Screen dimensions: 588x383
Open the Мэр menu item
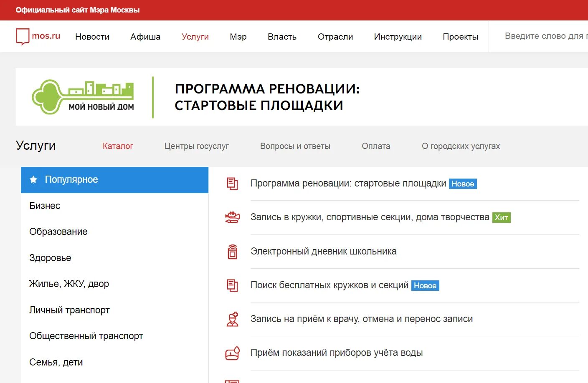(238, 37)
